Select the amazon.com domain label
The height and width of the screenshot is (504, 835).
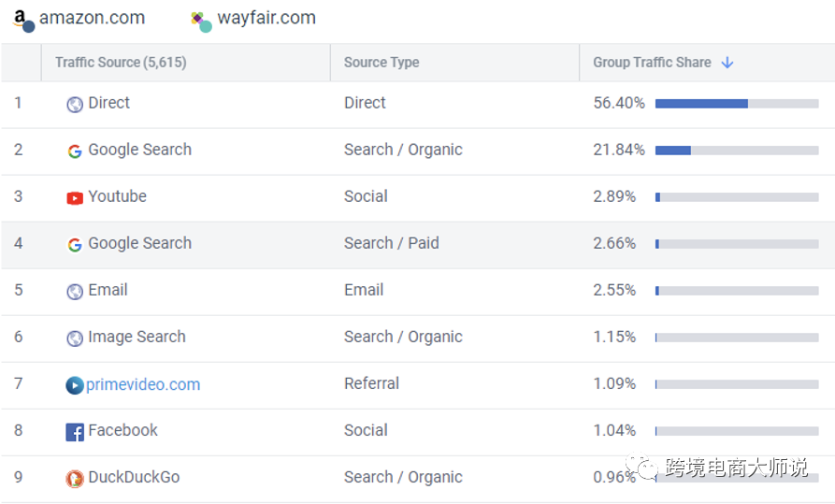click(x=92, y=18)
